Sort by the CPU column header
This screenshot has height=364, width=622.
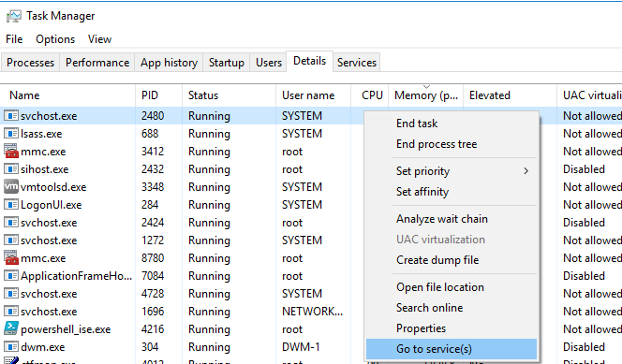pyautogui.click(x=370, y=95)
